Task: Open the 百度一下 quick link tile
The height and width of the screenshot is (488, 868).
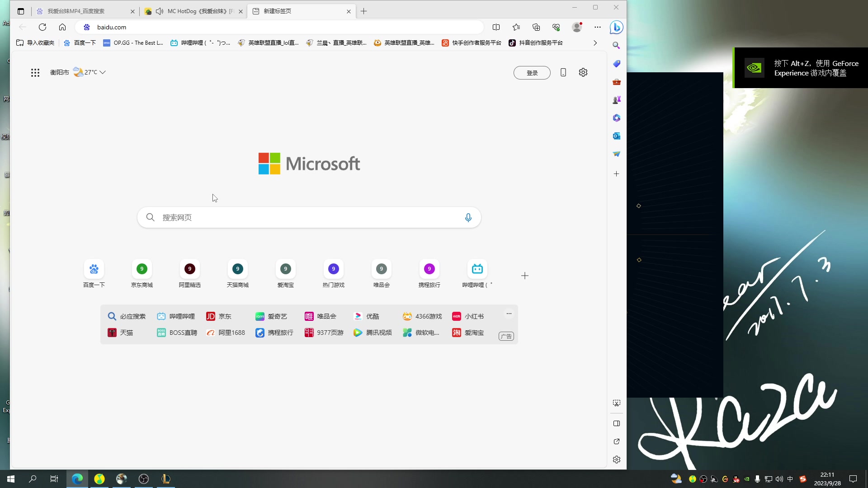Action: click(94, 274)
